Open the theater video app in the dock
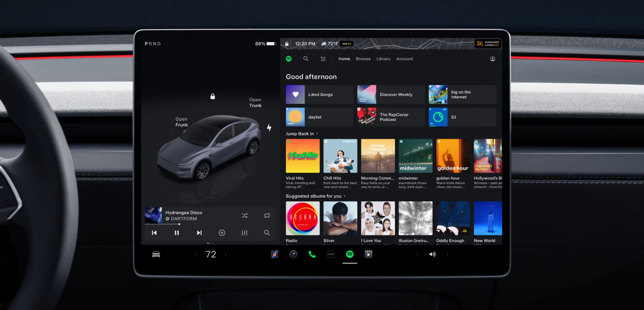Screen dimensions: 644x310 coord(369,255)
